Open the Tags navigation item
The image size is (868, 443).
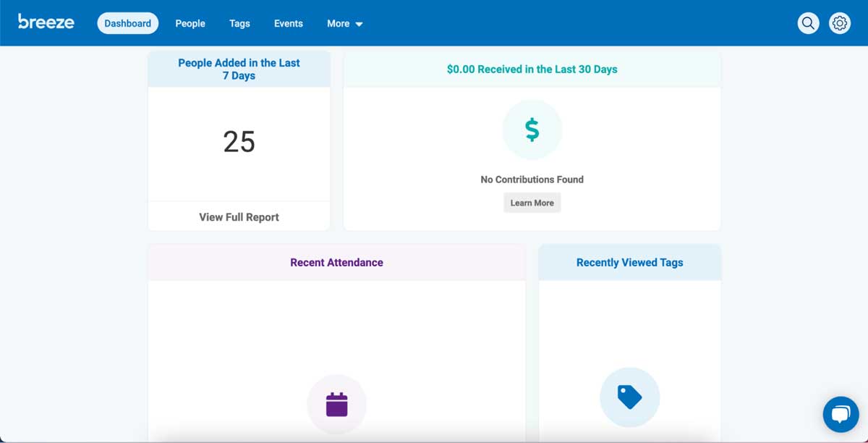click(239, 23)
